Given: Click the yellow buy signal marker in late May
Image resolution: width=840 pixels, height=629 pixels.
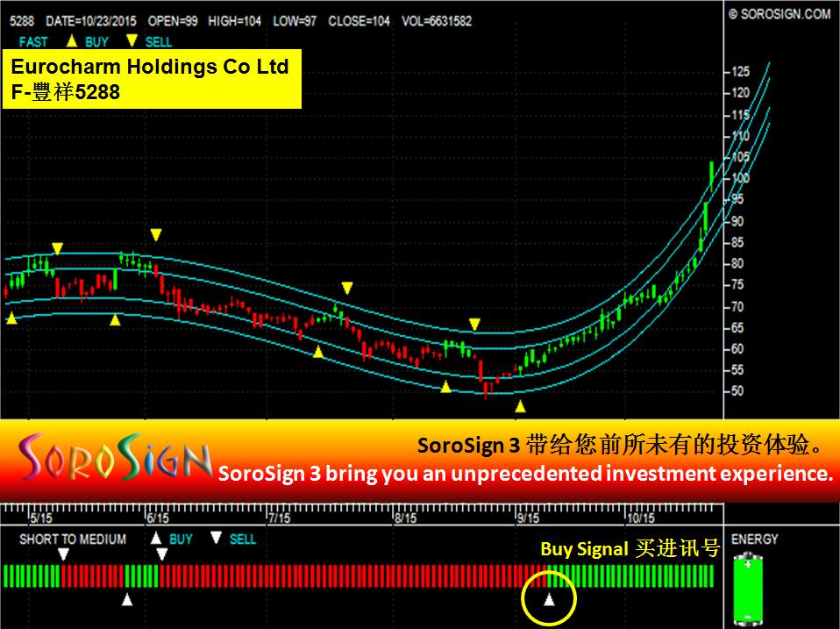Looking at the screenshot, I should [115, 320].
